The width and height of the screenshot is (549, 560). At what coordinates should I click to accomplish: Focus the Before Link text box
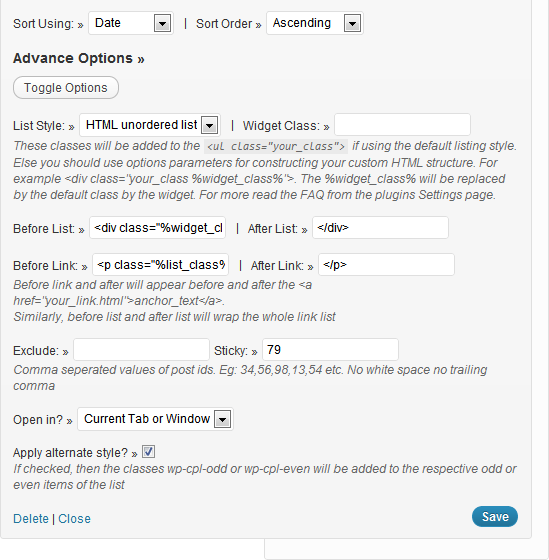click(160, 265)
